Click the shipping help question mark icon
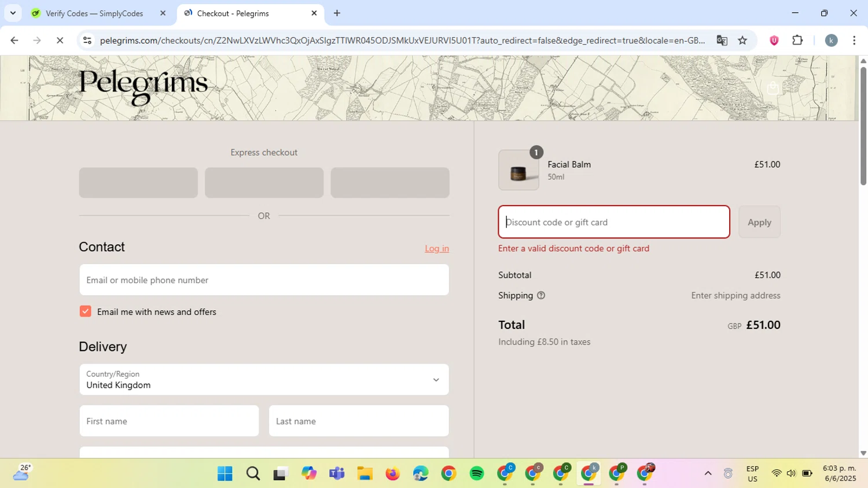This screenshot has height=488, width=868. pos(541,295)
